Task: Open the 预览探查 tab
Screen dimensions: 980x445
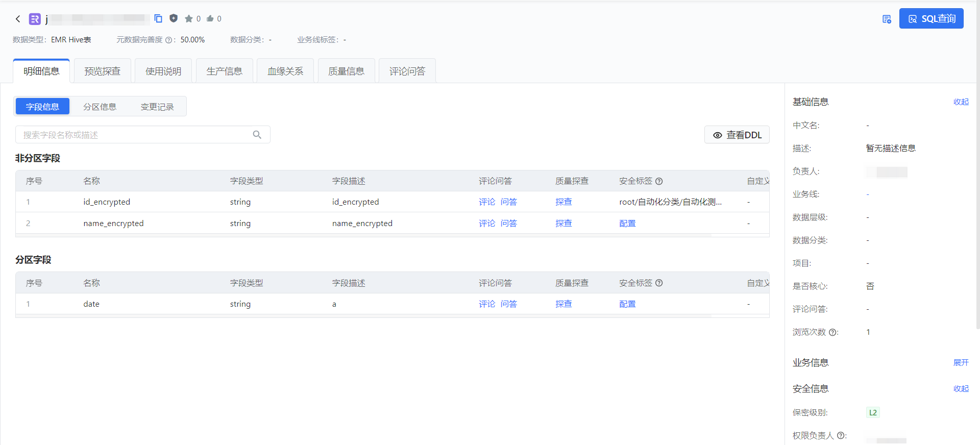Action: point(103,71)
